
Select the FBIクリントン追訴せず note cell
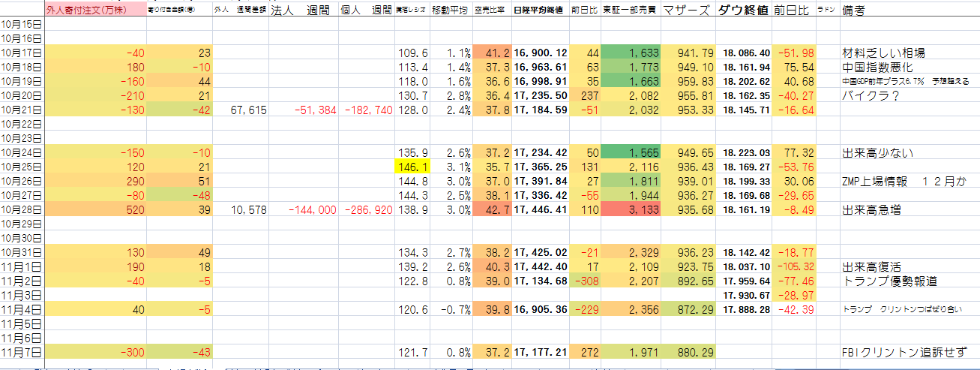904,353
